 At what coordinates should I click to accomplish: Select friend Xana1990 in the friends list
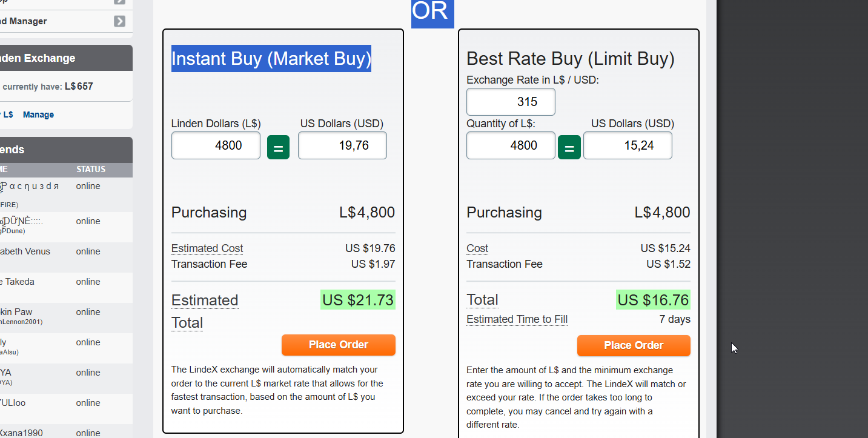(x=22, y=433)
